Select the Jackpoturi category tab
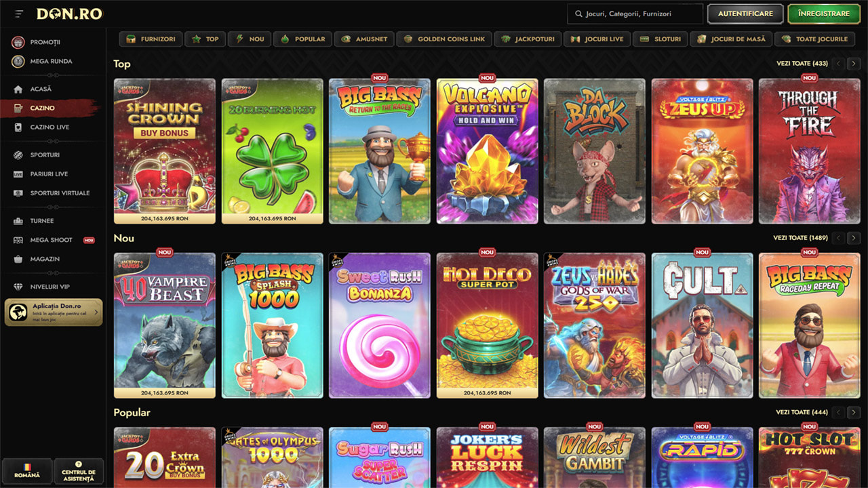Viewport: 868px width, 488px height. [x=528, y=39]
